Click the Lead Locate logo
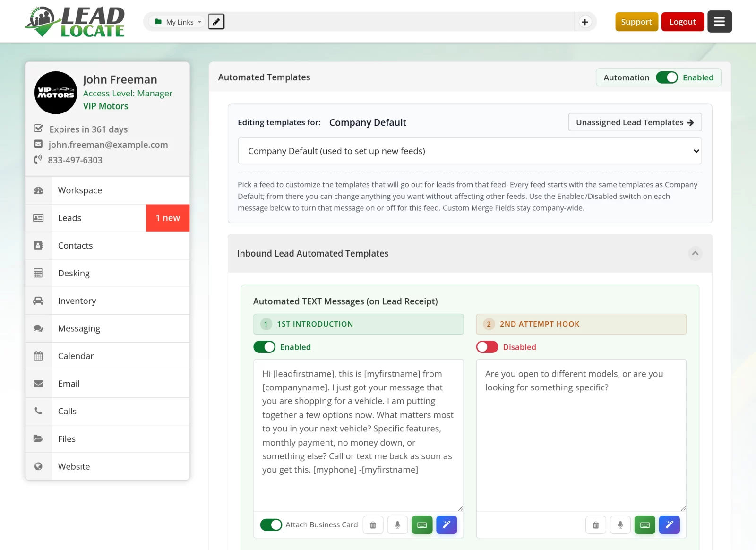756x550 pixels. pos(75,22)
